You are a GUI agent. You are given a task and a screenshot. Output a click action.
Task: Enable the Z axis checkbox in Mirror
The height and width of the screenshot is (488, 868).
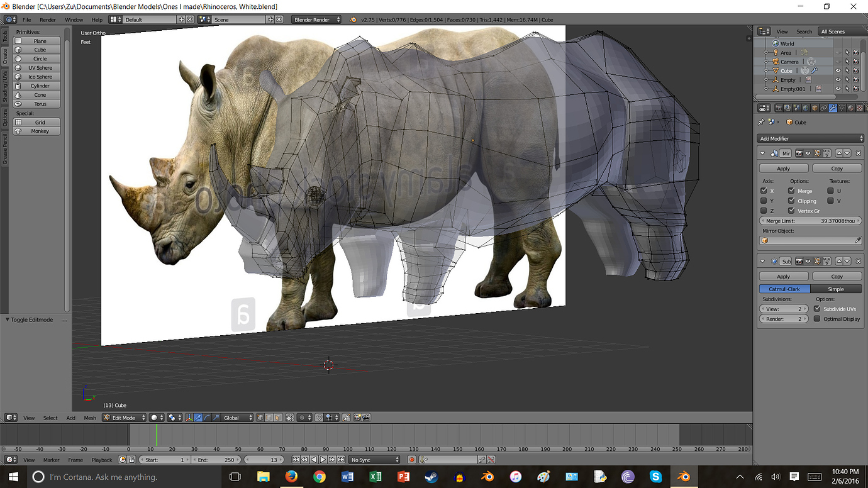click(x=764, y=211)
